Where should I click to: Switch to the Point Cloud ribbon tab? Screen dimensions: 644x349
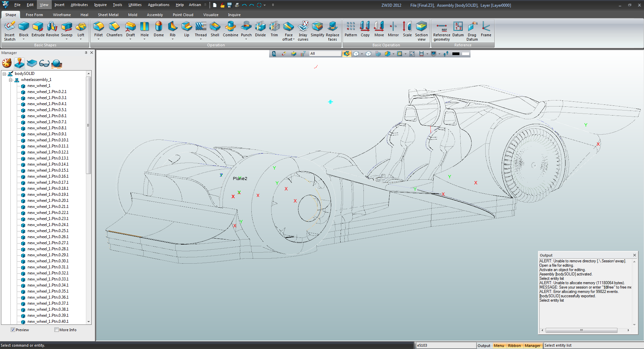pos(183,15)
